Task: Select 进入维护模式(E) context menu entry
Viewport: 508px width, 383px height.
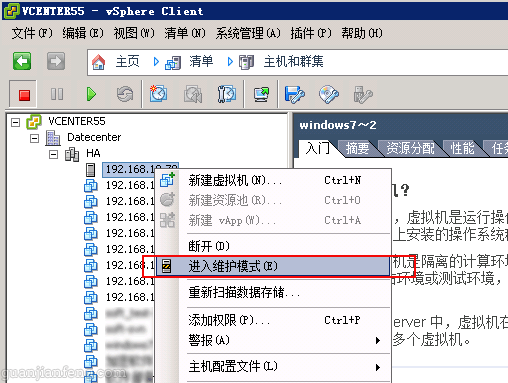Action: [273, 266]
